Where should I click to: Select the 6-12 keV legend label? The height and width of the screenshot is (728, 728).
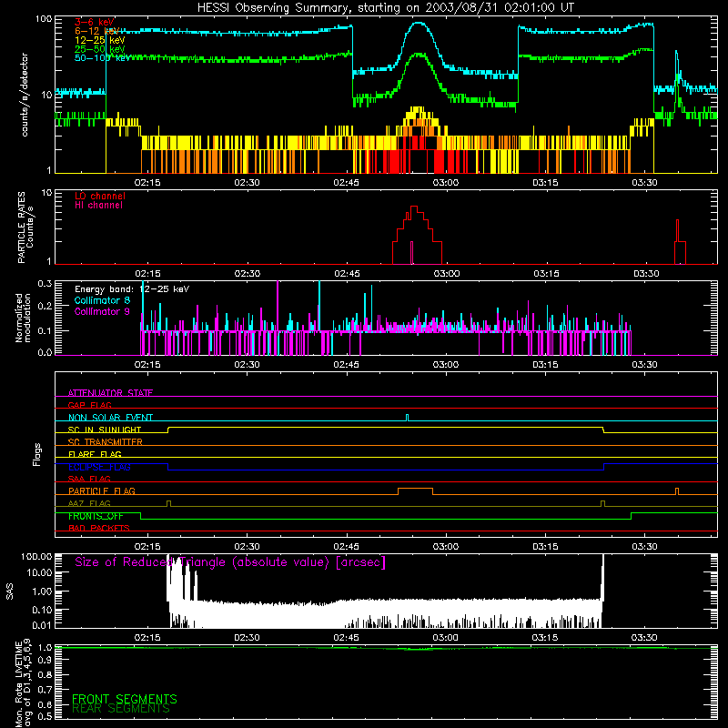pyautogui.click(x=96, y=31)
